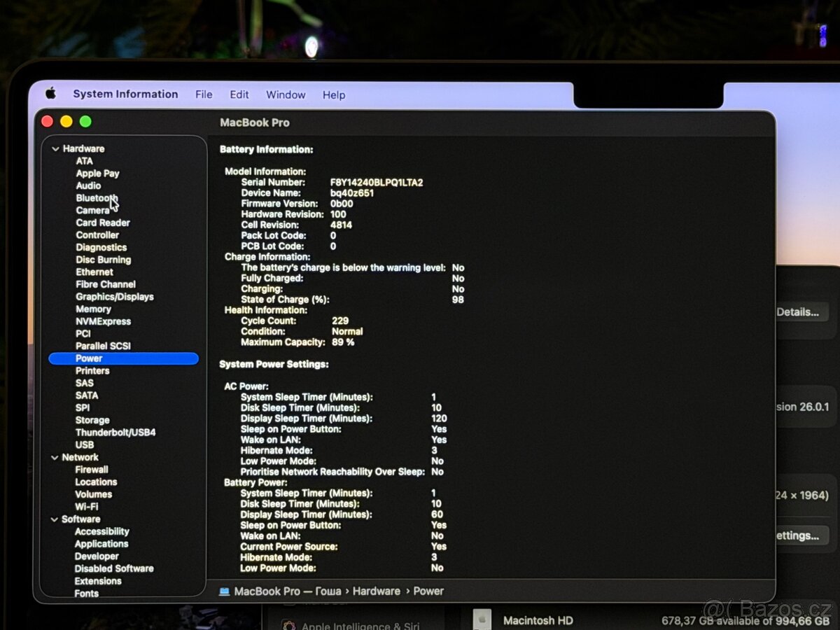Open the Edit menu
The image size is (840, 630).
(x=239, y=94)
